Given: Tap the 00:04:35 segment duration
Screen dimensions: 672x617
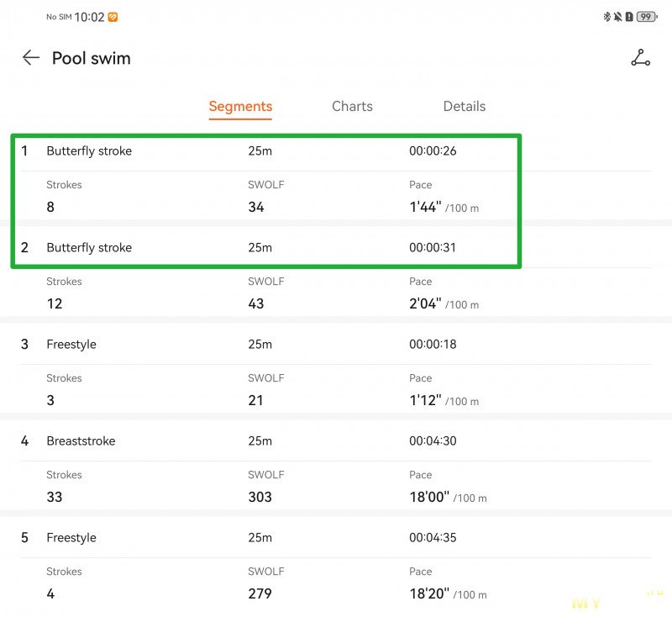Looking at the screenshot, I should click(433, 538).
